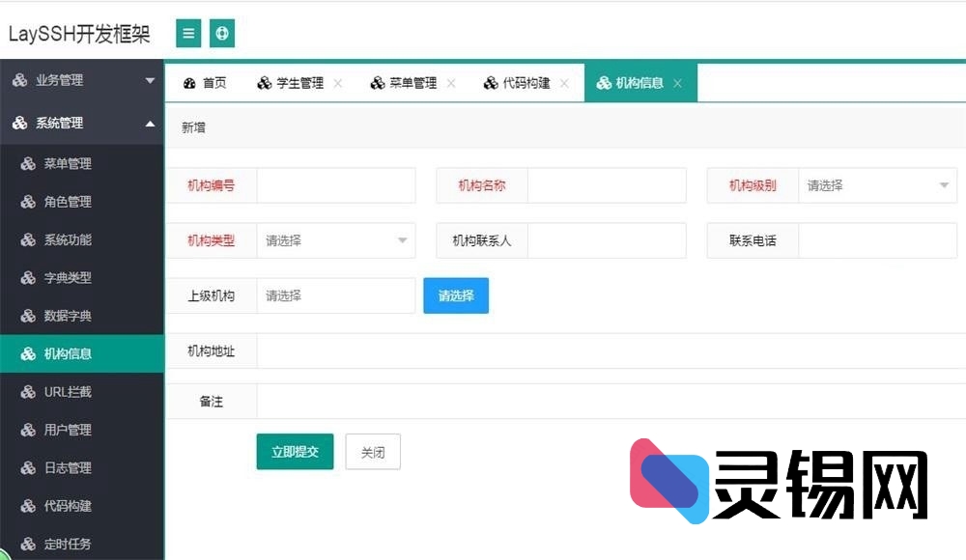Click the blue 请选择 button
966x560 pixels.
click(x=455, y=295)
